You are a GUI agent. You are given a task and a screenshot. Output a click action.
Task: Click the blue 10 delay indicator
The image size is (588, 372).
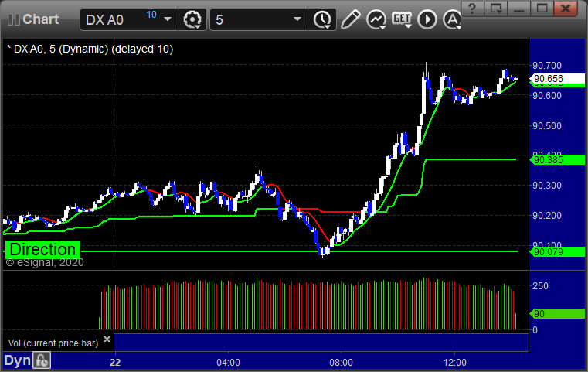tap(151, 15)
